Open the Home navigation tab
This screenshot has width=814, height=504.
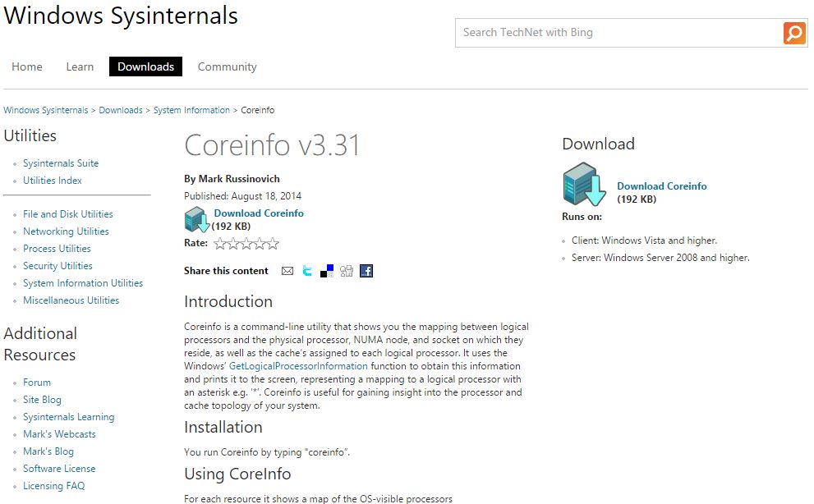point(27,66)
